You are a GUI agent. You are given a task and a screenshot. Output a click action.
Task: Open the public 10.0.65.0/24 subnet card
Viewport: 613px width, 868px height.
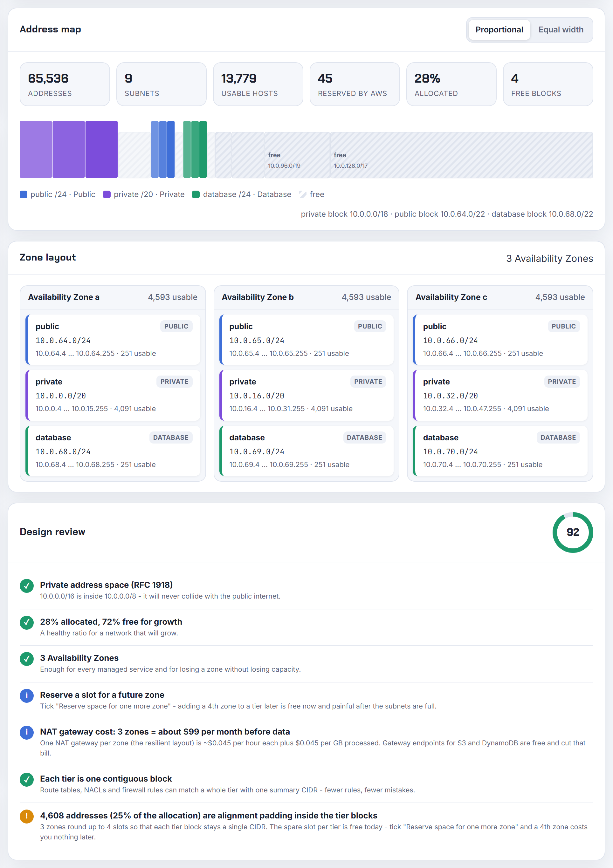coord(306,340)
